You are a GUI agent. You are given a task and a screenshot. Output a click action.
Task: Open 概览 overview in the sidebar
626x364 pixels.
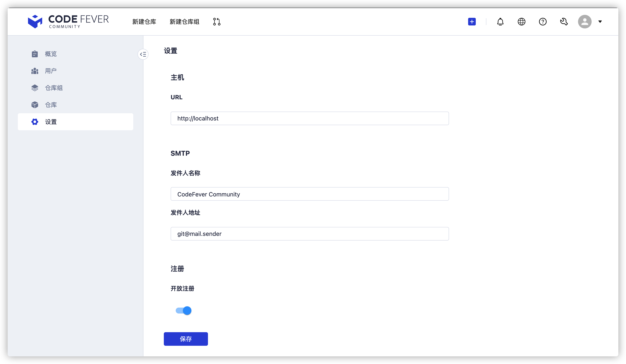(x=51, y=54)
